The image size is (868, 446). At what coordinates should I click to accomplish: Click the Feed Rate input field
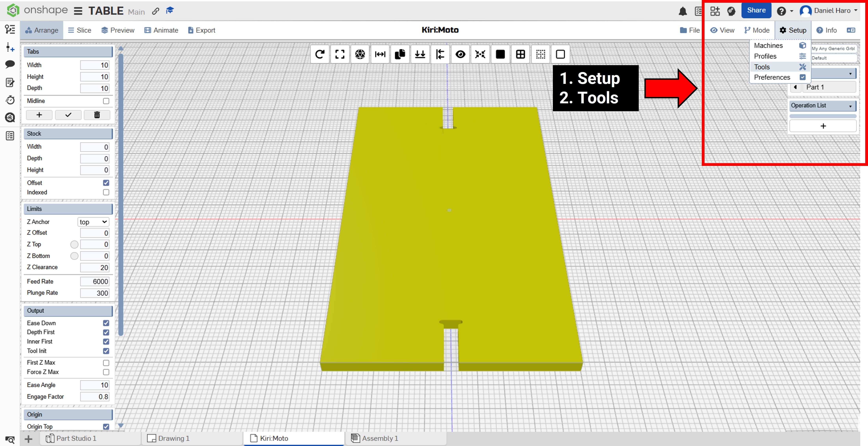(95, 281)
